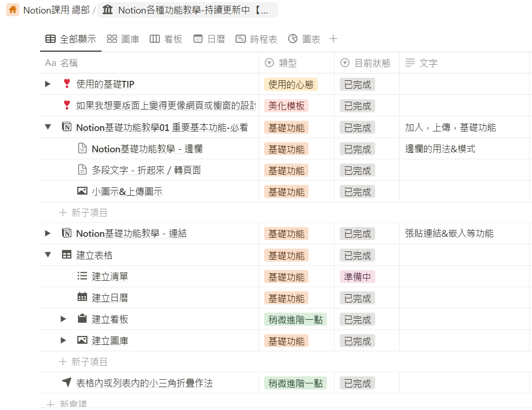Click the table icon beside 建立表格
The width and height of the screenshot is (532, 410).
[x=67, y=255]
